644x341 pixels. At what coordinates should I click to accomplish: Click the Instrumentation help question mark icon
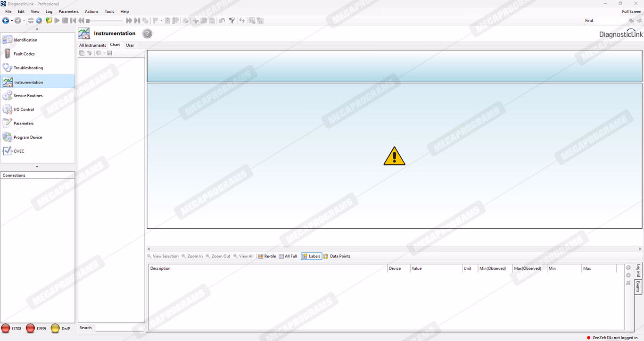pos(147,33)
